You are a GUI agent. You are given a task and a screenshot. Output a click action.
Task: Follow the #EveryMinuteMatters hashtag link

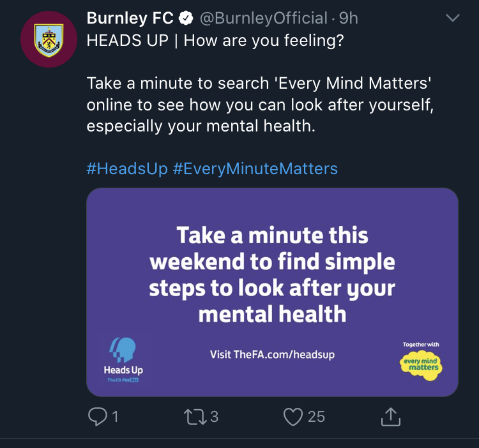point(255,168)
